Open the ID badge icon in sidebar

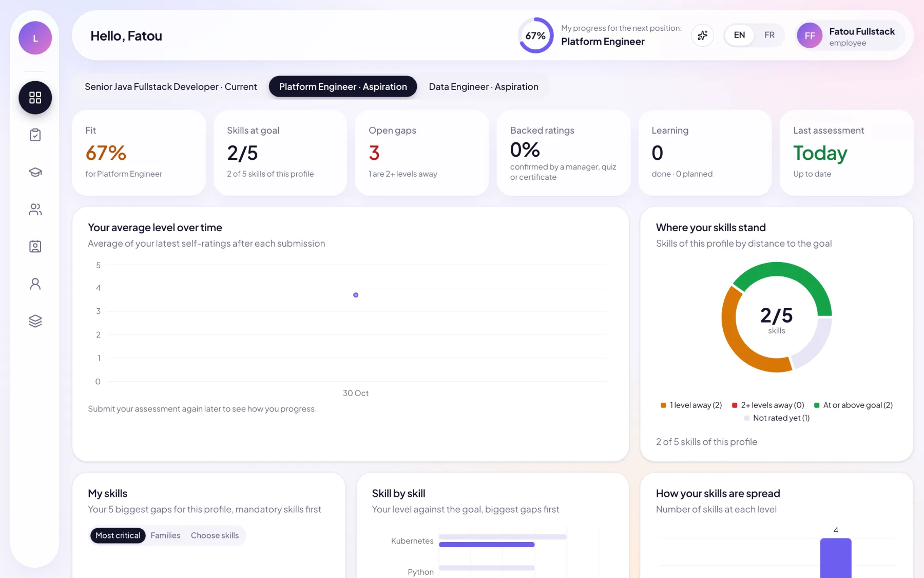pyautogui.click(x=35, y=247)
